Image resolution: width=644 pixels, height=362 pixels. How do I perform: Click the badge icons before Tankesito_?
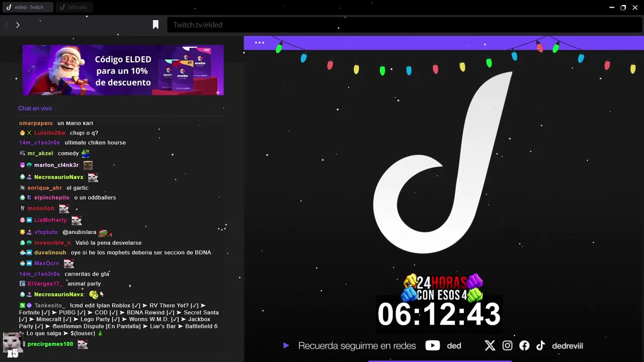click(x=26, y=306)
